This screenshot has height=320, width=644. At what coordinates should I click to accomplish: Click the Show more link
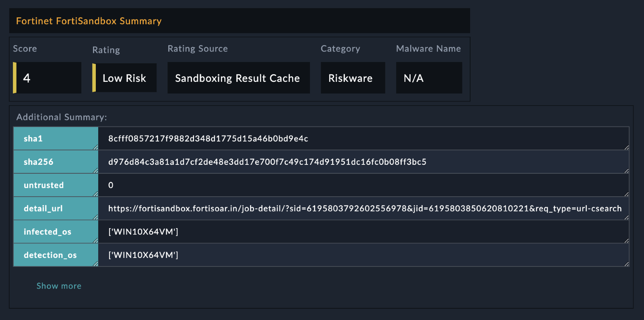[x=59, y=286]
